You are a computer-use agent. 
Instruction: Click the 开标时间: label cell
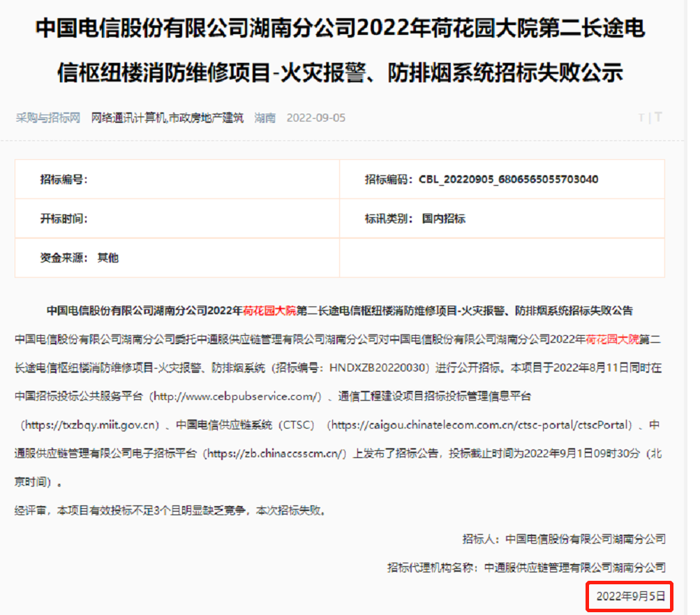pyautogui.click(x=177, y=219)
